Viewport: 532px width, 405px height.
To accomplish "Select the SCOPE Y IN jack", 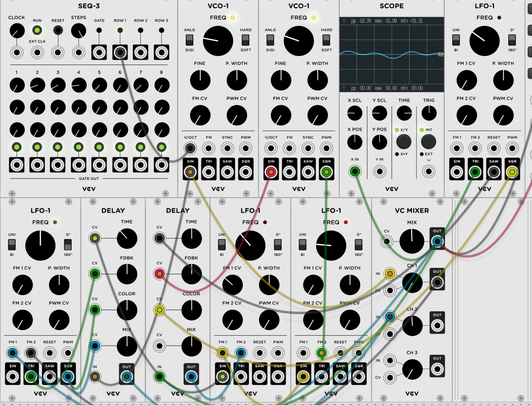I will pyautogui.click(x=379, y=172).
